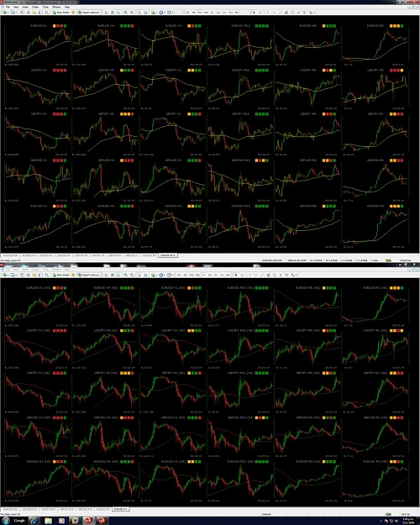
Task: Click Zoom Out magnifier in upper toolbar
Action: click(132, 13)
